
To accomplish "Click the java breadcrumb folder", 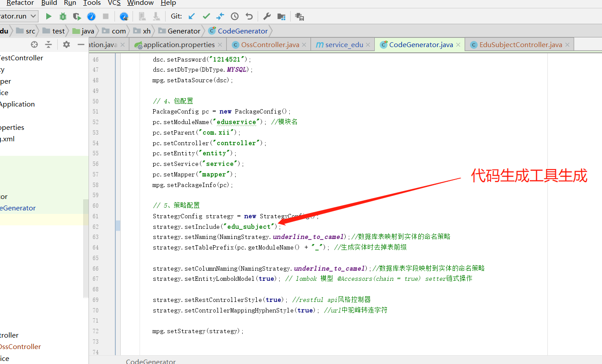I will tap(84, 31).
